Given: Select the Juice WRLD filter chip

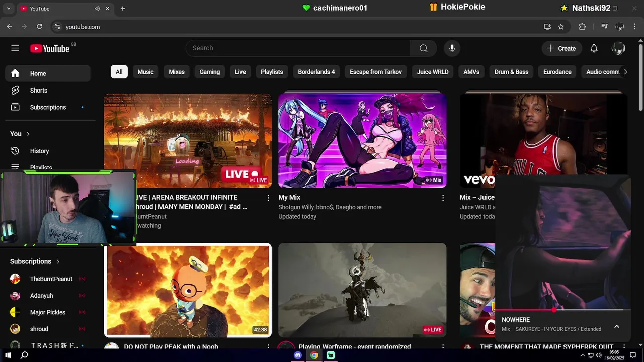Looking at the screenshot, I should [x=433, y=72].
